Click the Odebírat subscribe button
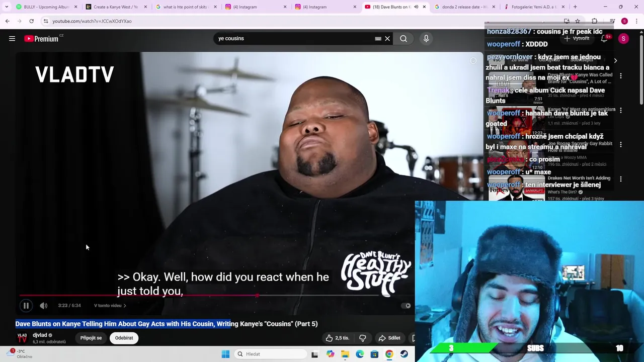This screenshot has width=644, height=362. 124,338
